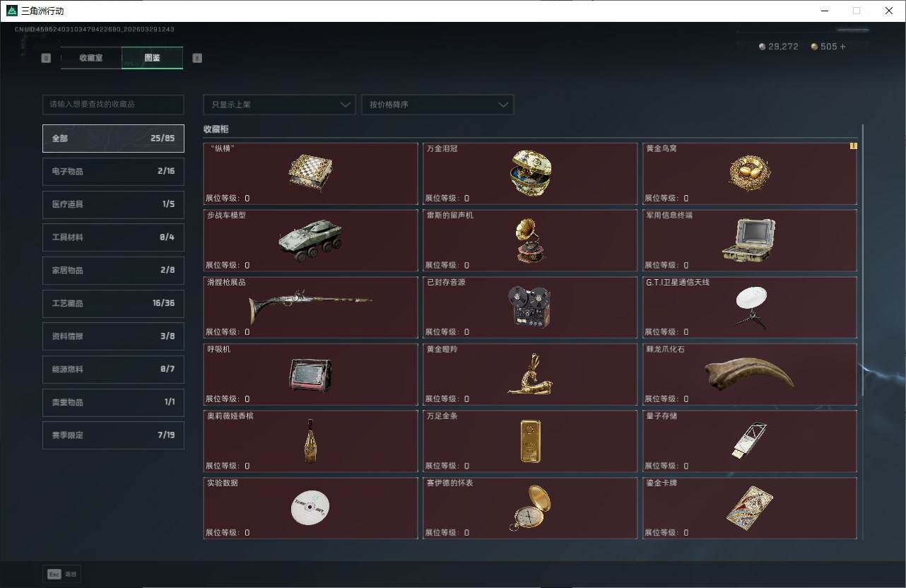Filter by the 家居物品 category

coord(113,270)
